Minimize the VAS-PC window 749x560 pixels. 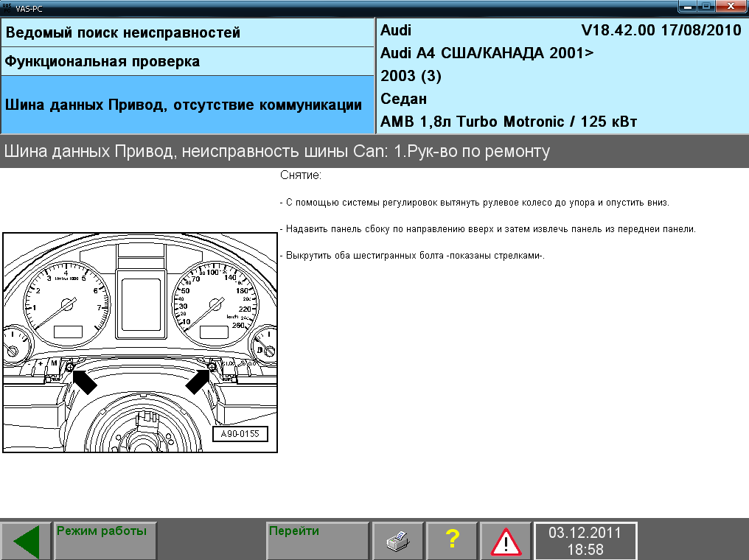688,7
